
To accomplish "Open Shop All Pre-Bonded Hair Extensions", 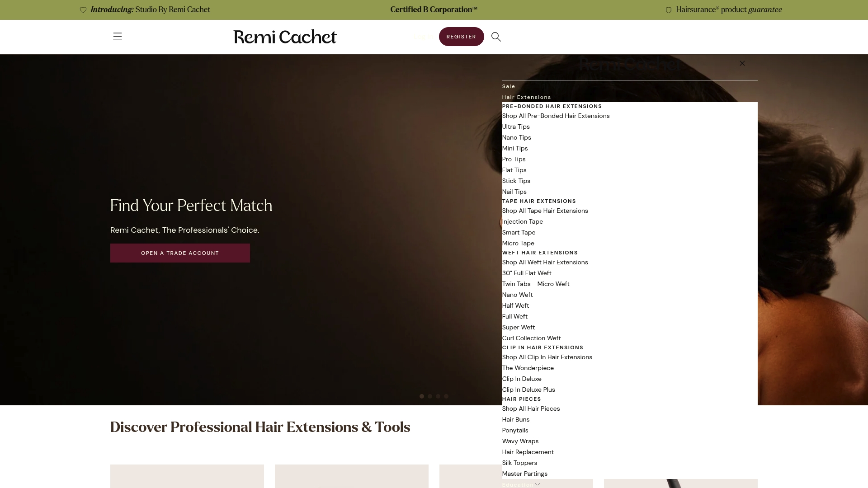I will [x=556, y=116].
